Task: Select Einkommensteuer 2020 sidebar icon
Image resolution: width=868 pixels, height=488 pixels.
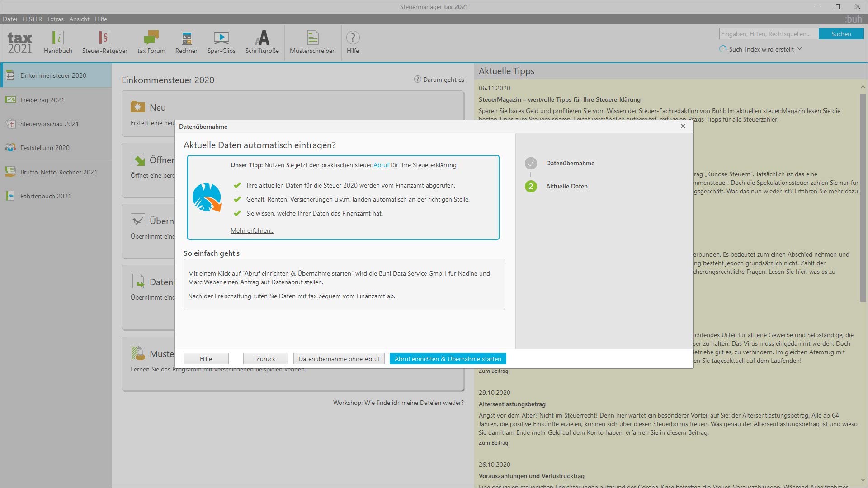Action: [x=10, y=75]
